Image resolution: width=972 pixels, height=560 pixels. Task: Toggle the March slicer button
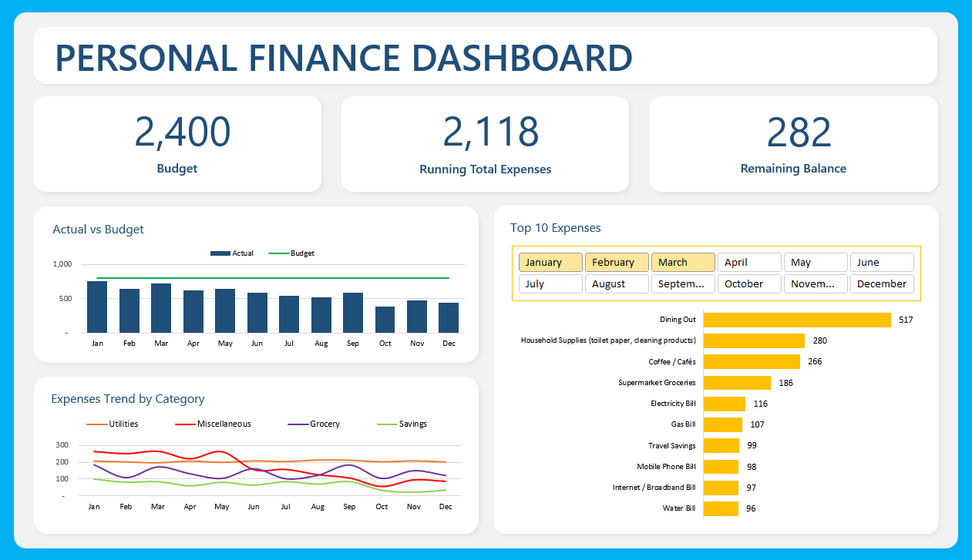[x=682, y=262]
